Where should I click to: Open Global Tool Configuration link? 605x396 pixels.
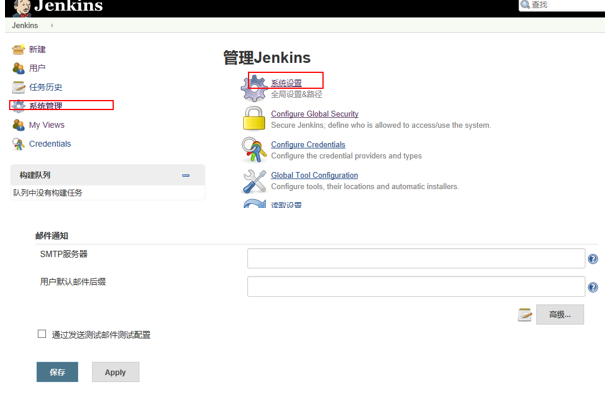point(314,175)
